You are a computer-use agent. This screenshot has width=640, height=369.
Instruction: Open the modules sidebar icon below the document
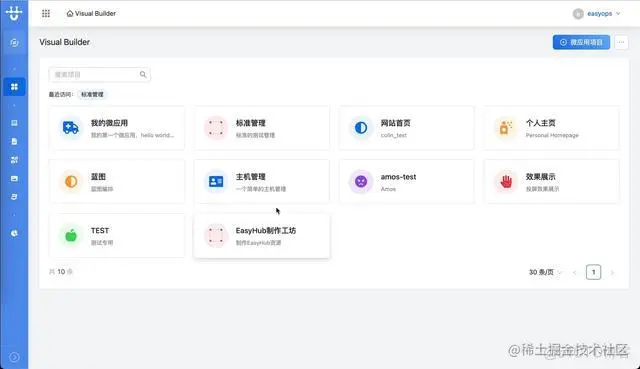pos(14,160)
